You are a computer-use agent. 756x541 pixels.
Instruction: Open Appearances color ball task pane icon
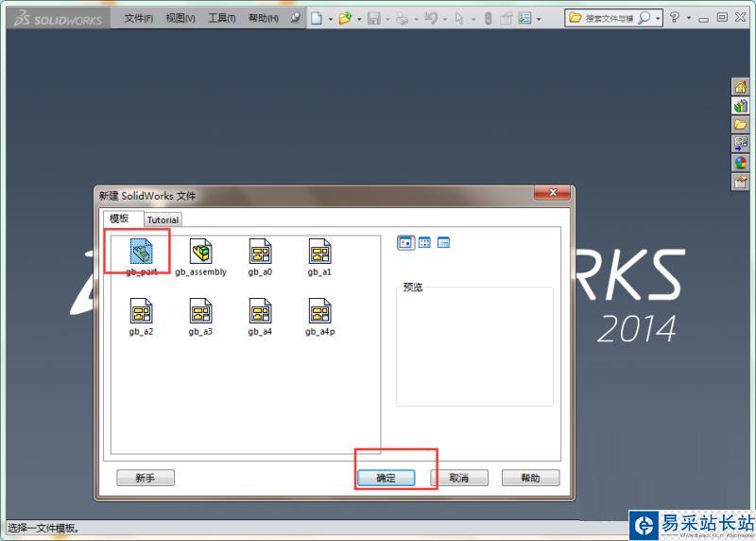pyautogui.click(x=741, y=163)
